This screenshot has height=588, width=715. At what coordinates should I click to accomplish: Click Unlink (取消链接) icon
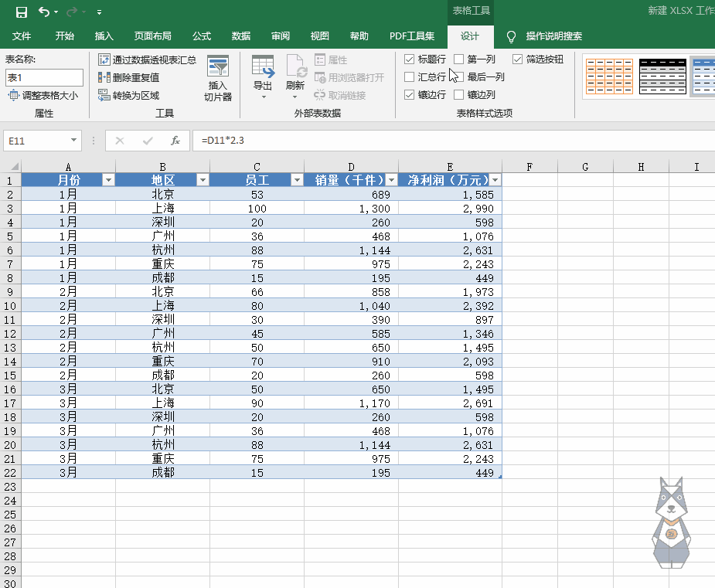(320, 95)
